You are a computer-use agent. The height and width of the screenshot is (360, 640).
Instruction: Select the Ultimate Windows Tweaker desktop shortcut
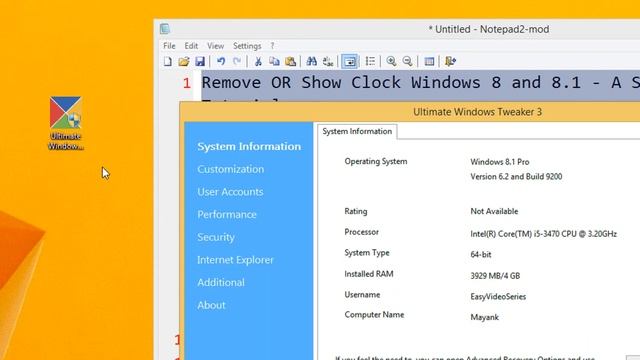click(x=65, y=123)
